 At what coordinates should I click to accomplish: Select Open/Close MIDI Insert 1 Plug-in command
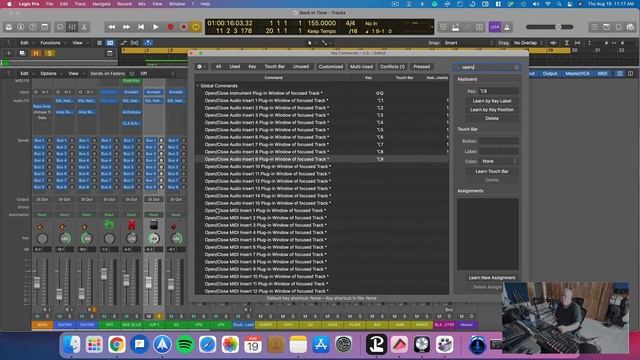click(322, 211)
